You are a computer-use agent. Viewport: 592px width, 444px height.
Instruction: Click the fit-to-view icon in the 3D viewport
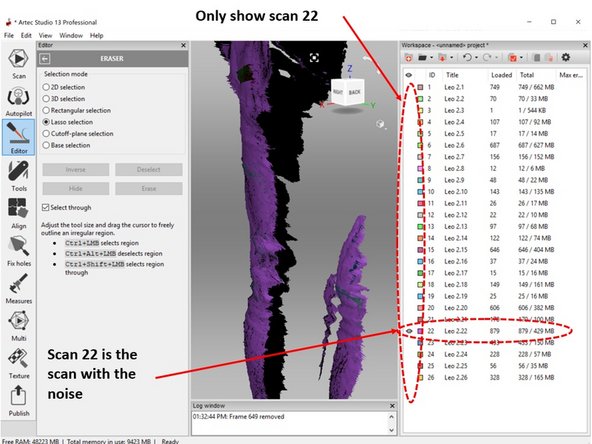coord(314,57)
